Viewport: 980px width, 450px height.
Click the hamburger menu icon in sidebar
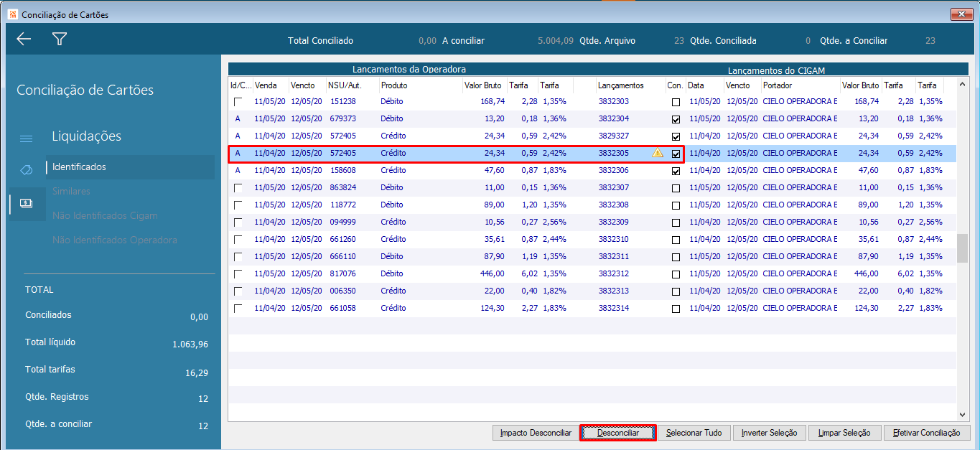(26, 139)
